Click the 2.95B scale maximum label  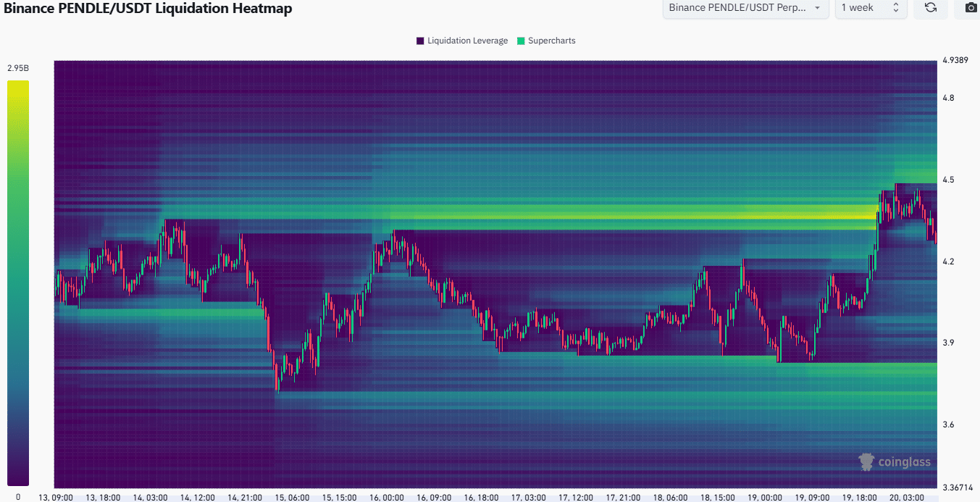pyautogui.click(x=18, y=68)
